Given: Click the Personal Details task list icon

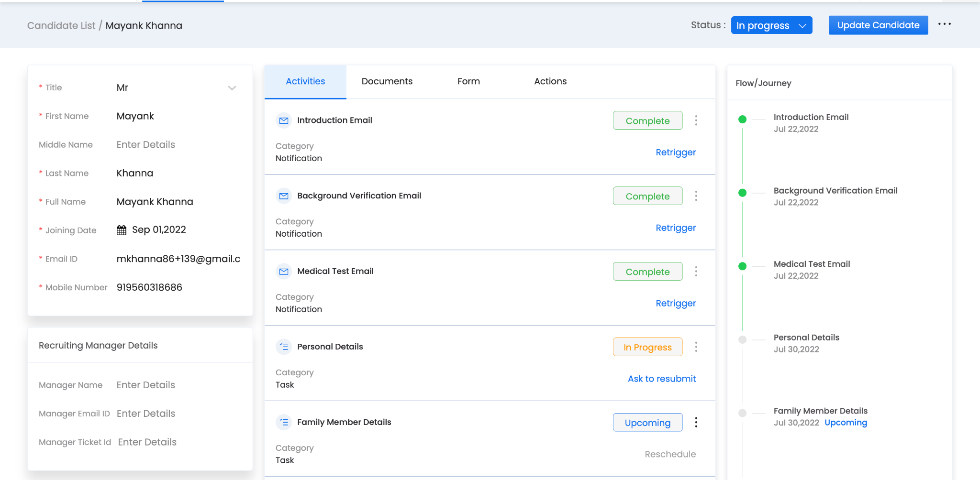Looking at the screenshot, I should 284,347.
